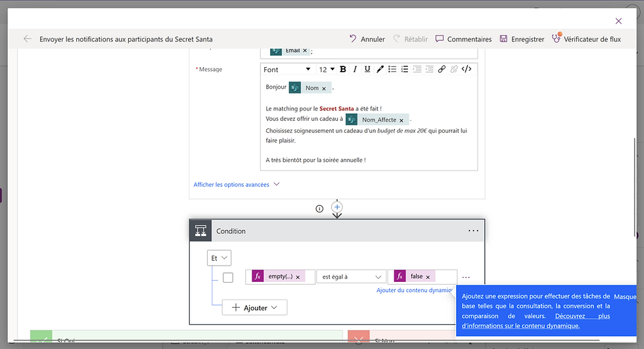644x349 pixels.
Task: Click the Nom_Affecte dynamic content token
Action: click(379, 120)
